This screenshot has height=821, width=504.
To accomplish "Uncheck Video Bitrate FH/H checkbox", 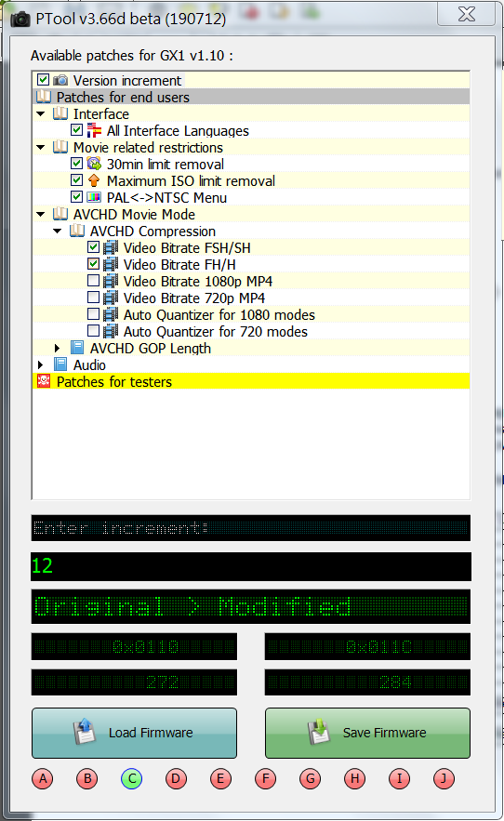I will point(93,264).
